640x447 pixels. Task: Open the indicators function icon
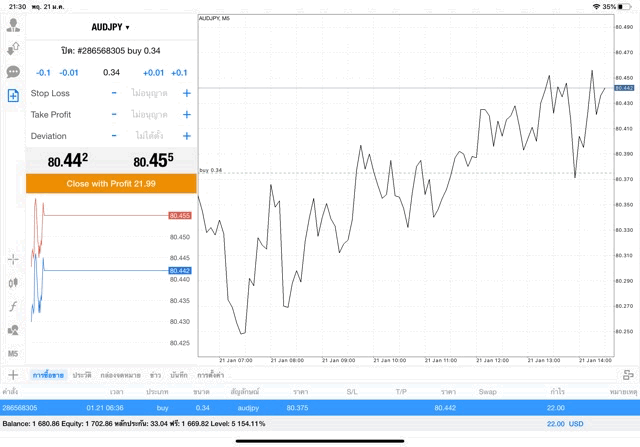(x=13, y=306)
